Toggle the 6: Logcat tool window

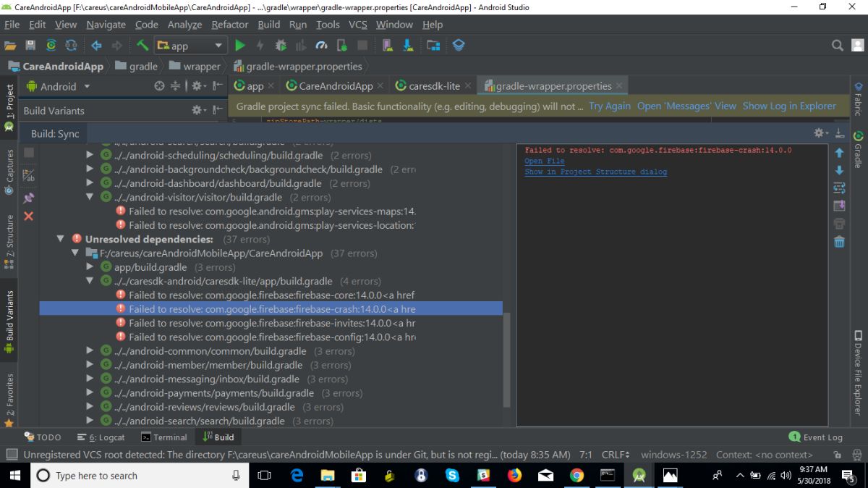pos(101,437)
